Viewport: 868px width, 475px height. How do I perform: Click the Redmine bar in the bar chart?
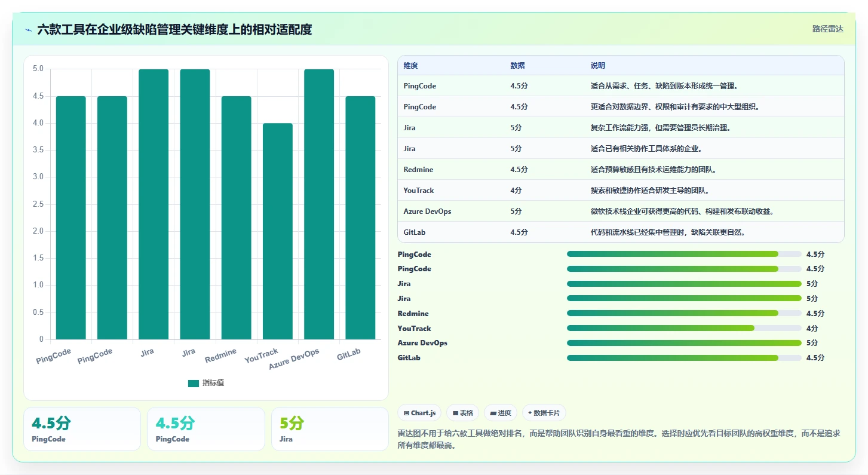(x=236, y=217)
